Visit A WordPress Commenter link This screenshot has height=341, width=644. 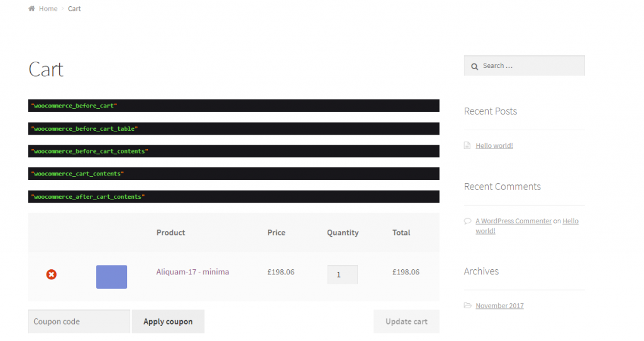tap(513, 221)
